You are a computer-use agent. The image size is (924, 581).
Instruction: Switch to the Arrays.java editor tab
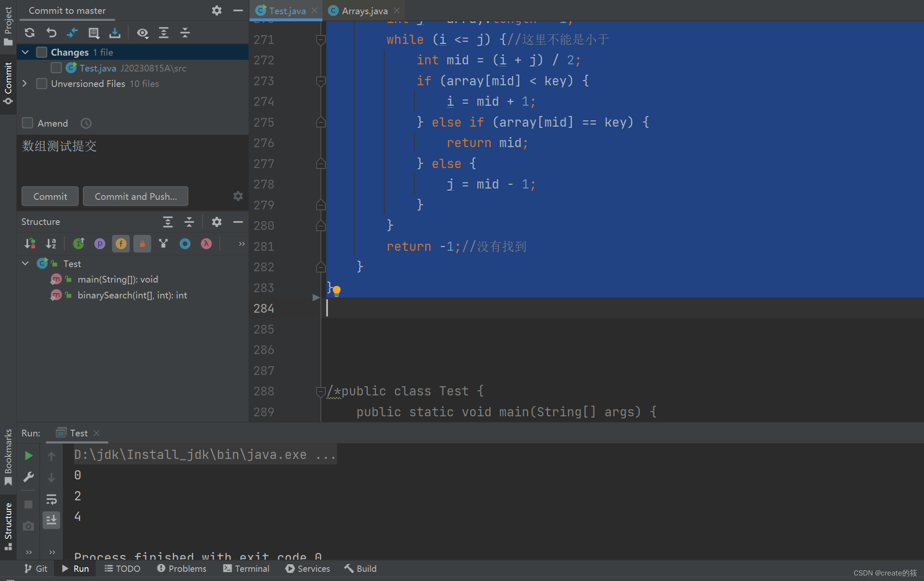coord(364,11)
